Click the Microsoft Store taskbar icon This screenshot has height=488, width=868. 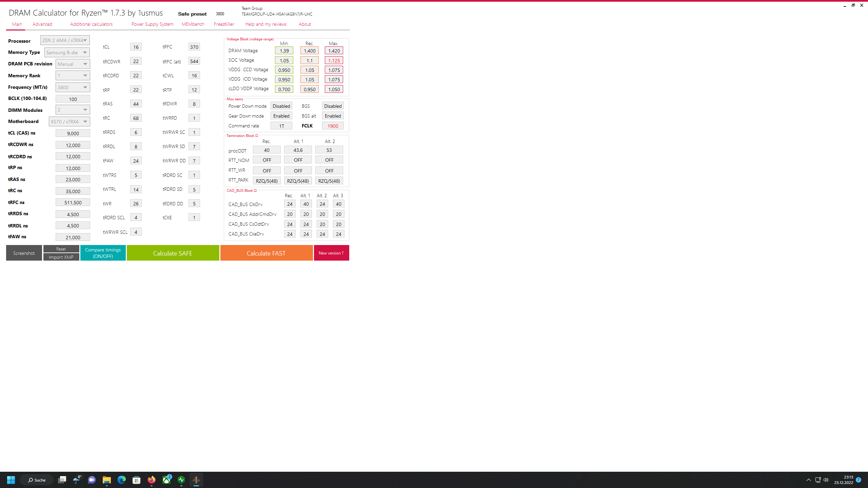click(x=137, y=480)
